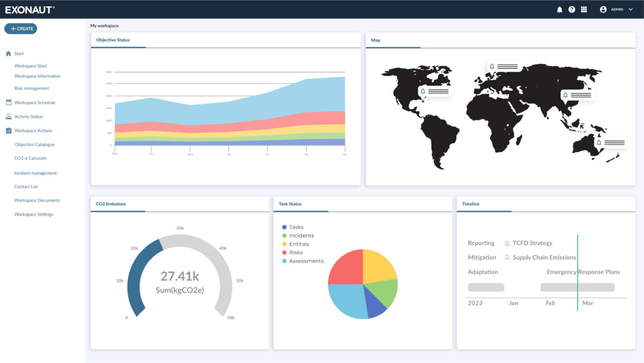644x363 pixels.
Task: Click the Activity Status stamp icon
Action: (8, 117)
